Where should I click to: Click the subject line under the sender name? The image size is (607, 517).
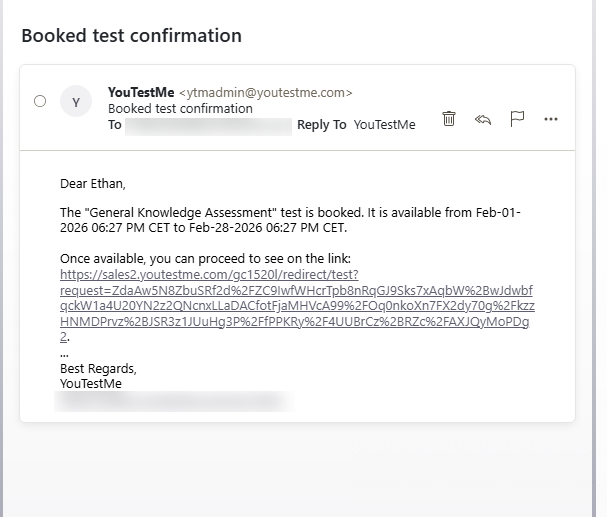(x=180, y=108)
